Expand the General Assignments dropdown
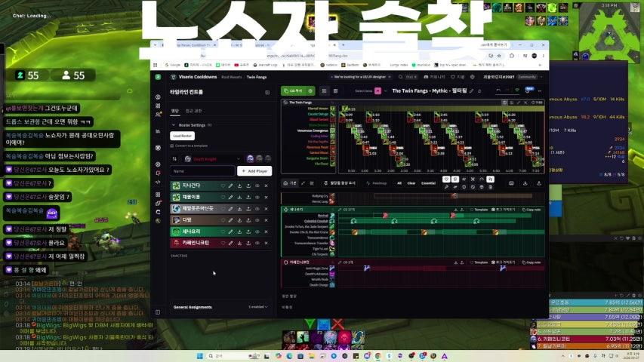This screenshot has height=362, width=644. 258,307
